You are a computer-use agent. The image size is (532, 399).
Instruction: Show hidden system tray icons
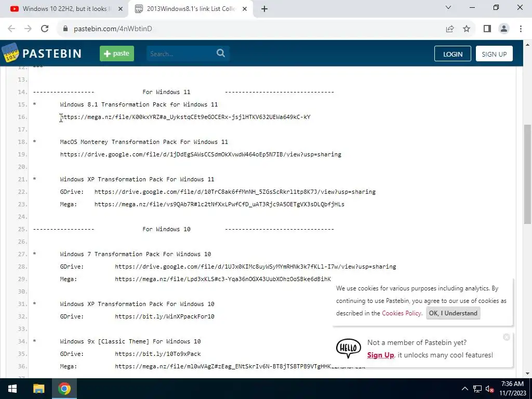[x=465, y=389]
